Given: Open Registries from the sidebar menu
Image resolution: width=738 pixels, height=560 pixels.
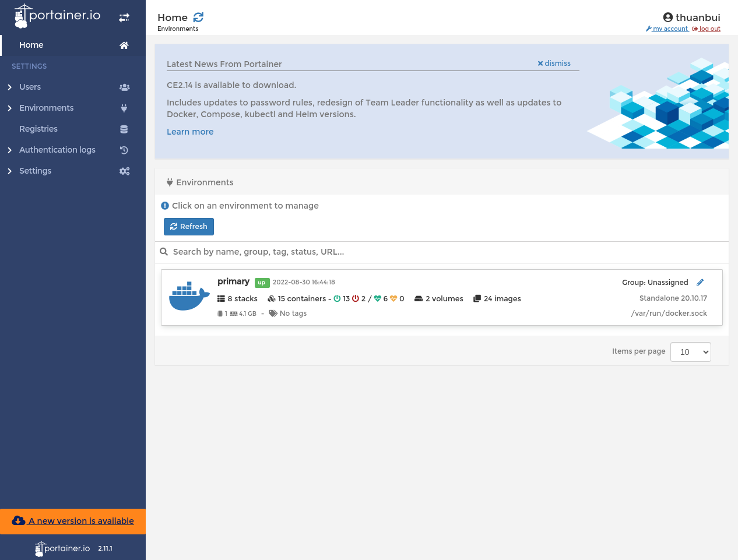Looking at the screenshot, I should click(x=38, y=129).
